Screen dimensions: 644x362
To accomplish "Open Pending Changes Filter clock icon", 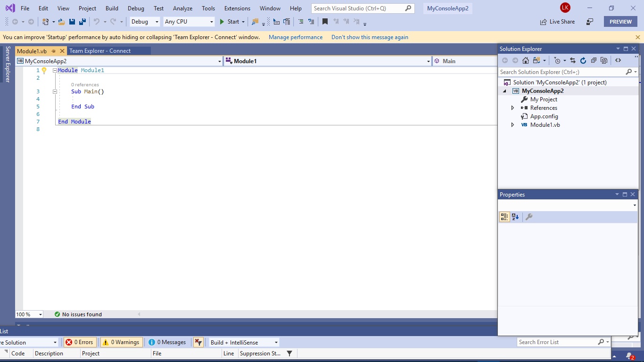I will click(x=558, y=60).
